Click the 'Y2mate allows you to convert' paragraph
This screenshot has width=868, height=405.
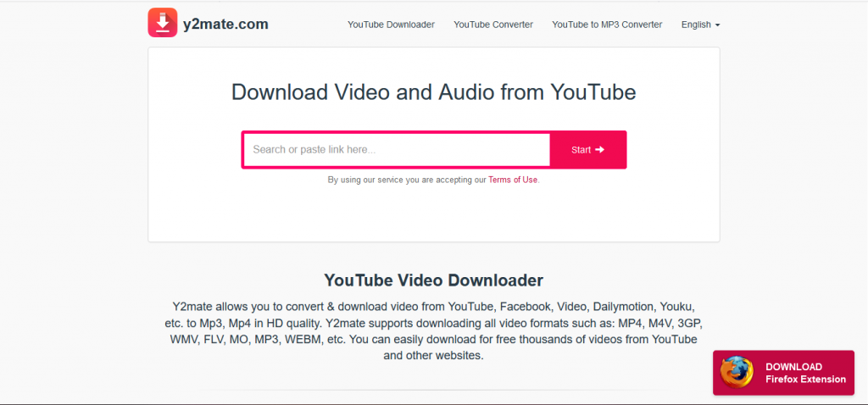(x=433, y=330)
